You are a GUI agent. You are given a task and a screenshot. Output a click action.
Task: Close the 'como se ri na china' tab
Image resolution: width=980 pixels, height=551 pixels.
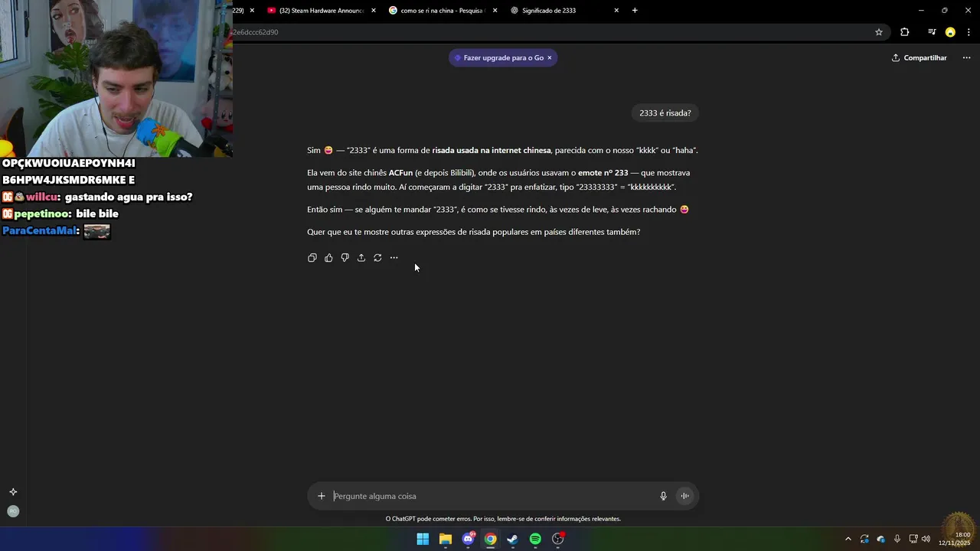[x=495, y=11]
